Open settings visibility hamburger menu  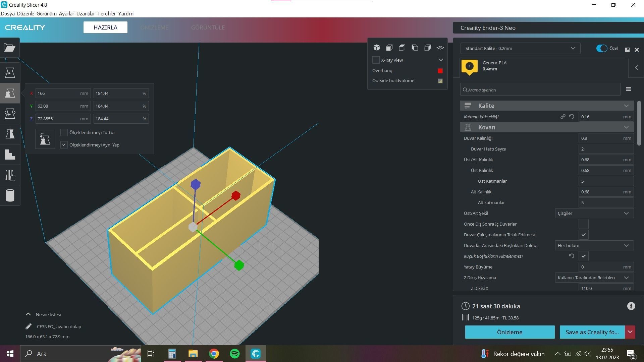coord(628,89)
